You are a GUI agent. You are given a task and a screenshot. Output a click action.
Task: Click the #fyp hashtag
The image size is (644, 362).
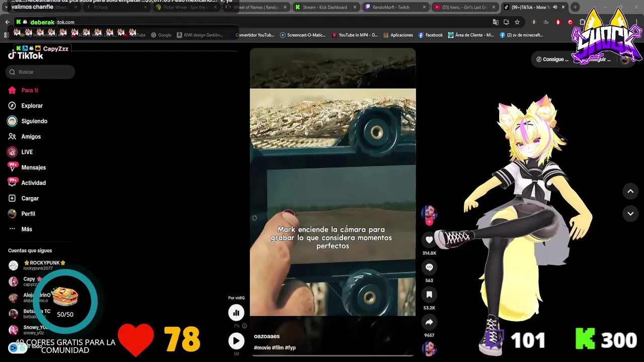(x=290, y=348)
